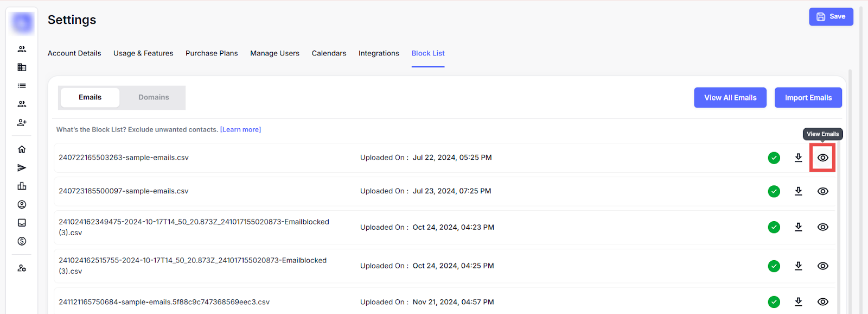Click eye icon for Oct 24 04:23 PM upload

pos(822,227)
